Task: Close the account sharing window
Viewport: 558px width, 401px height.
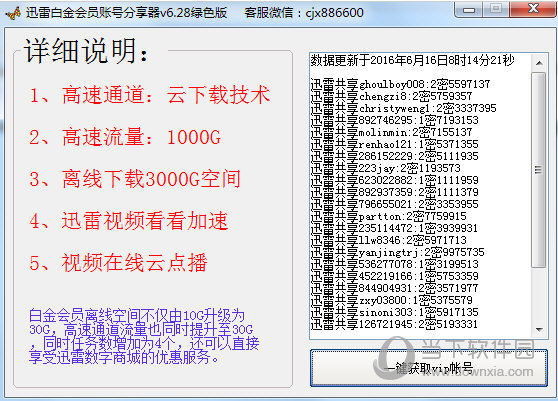Action: pos(532,9)
